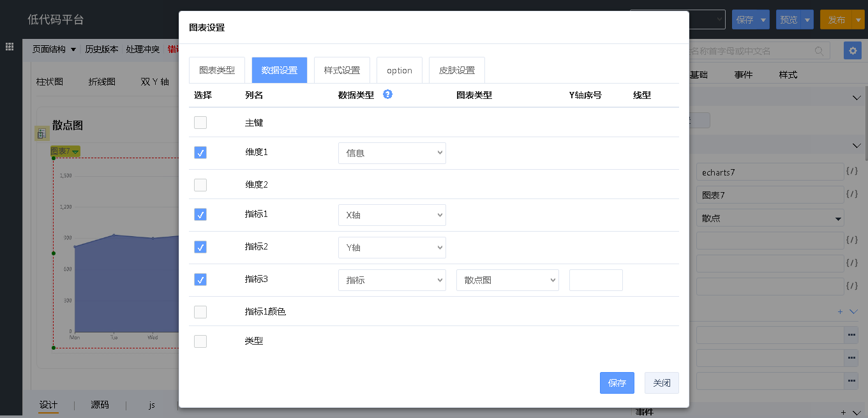Open the dropdown arrow next to 预览
This screenshot has width=868, height=418.
[808, 20]
